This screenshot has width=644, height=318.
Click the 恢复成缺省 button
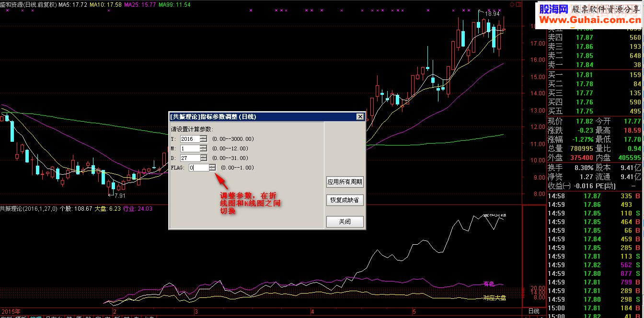point(345,200)
